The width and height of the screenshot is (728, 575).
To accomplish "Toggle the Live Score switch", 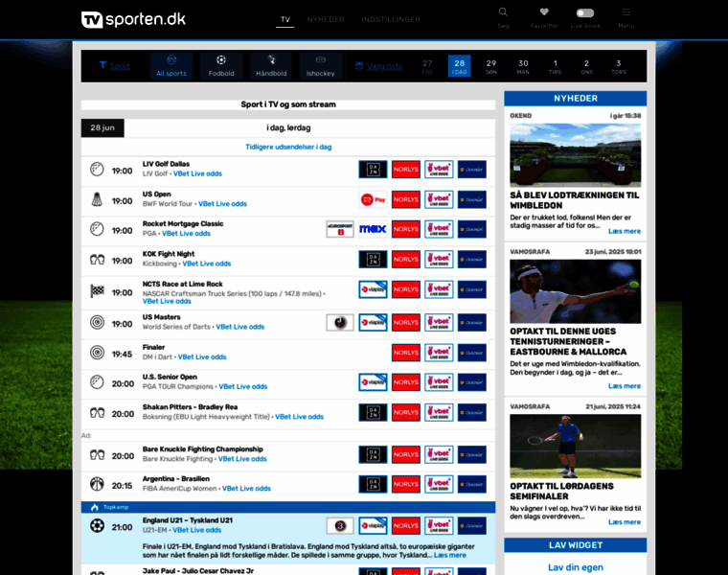I will (585, 13).
